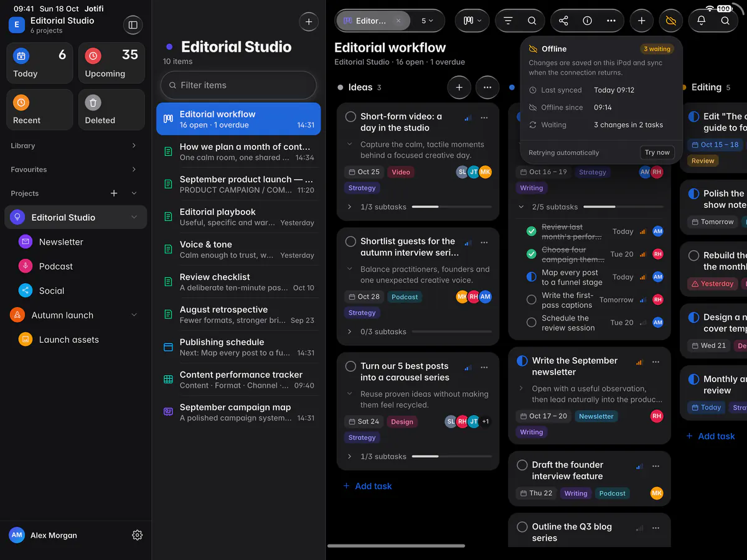
Task: Click the toolbar plus button to add
Action: coord(641,21)
